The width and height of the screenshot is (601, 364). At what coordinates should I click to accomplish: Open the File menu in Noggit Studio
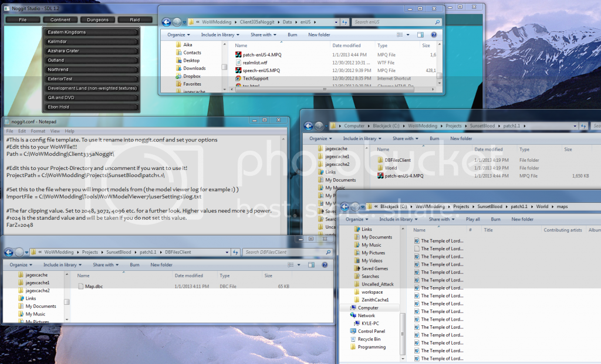[23, 19]
